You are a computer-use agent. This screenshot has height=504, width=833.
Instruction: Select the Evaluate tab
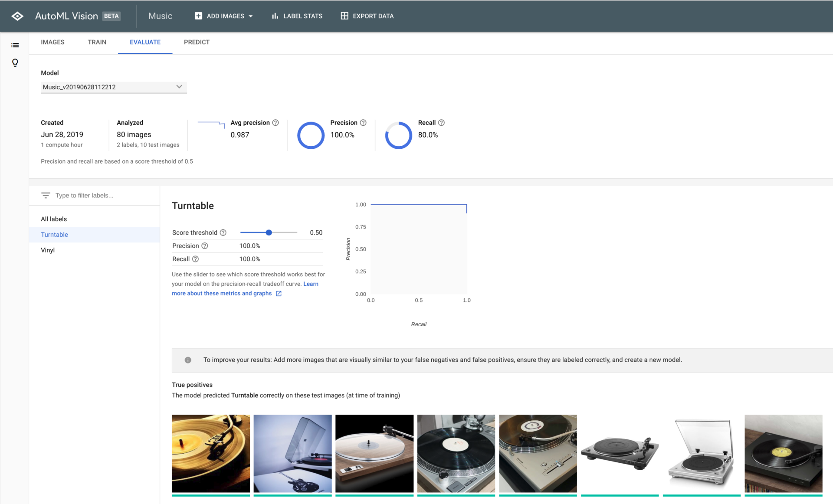click(x=145, y=42)
